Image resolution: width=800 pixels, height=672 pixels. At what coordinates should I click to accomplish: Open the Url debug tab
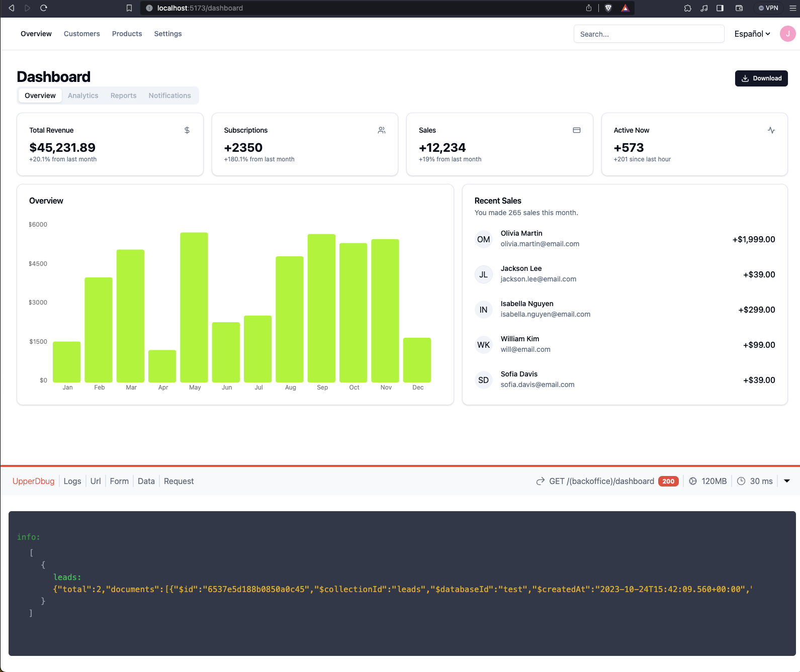(96, 481)
